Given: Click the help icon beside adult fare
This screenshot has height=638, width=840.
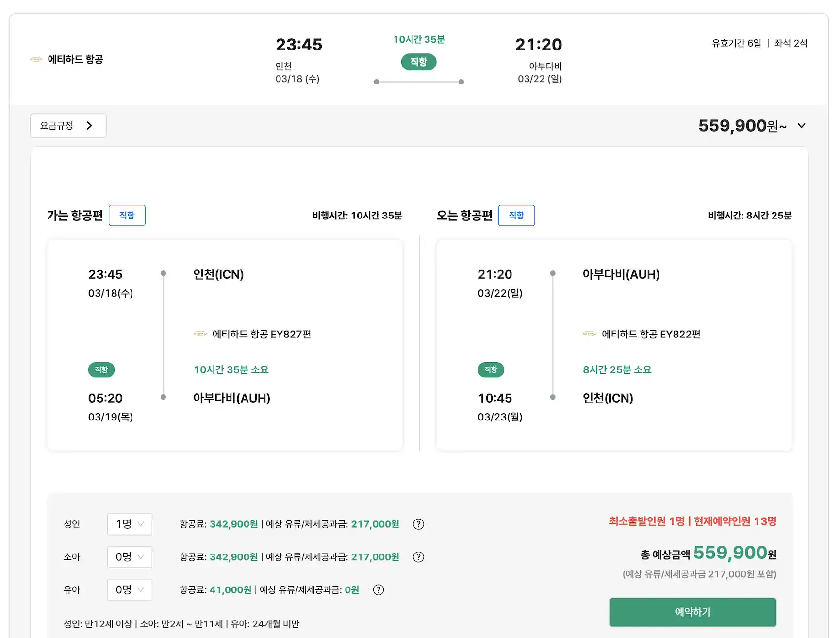Looking at the screenshot, I should coord(418,524).
